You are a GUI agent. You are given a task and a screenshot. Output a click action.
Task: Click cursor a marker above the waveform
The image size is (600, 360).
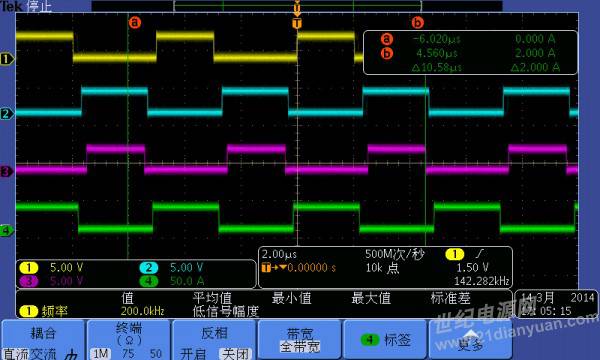[134, 22]
